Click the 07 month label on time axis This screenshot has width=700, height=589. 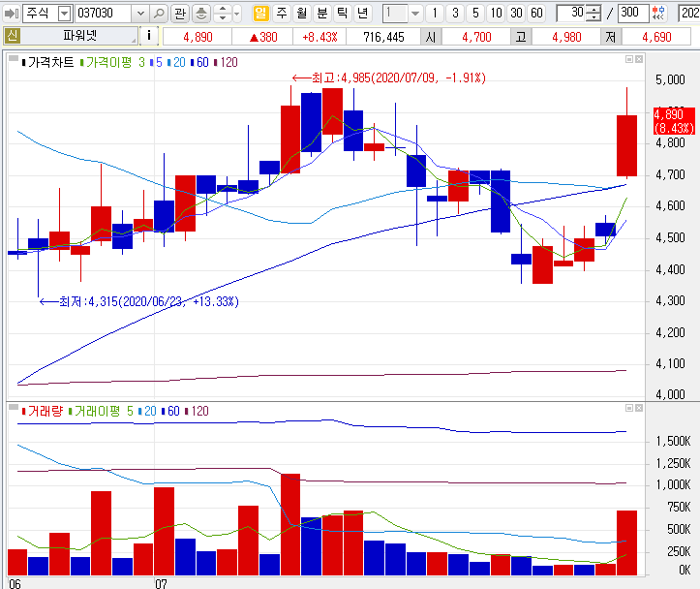pos(161,583)
